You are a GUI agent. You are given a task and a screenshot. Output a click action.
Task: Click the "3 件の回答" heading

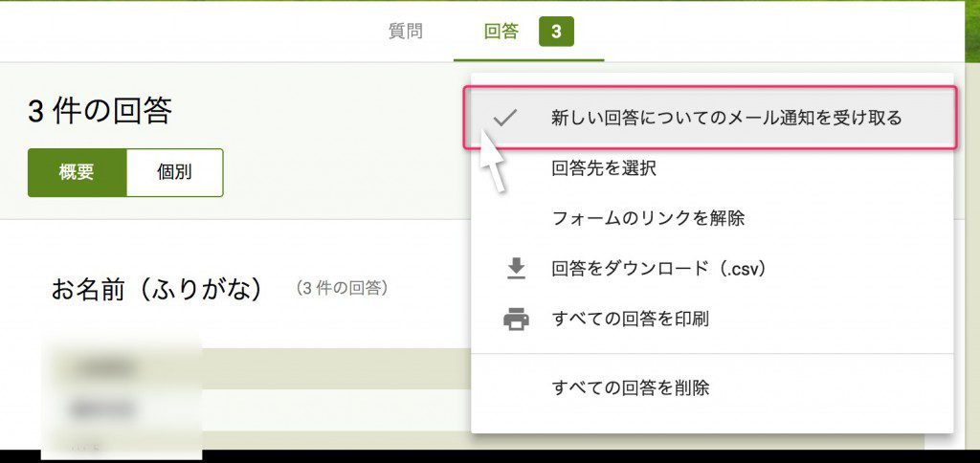[x=100, y=112]
